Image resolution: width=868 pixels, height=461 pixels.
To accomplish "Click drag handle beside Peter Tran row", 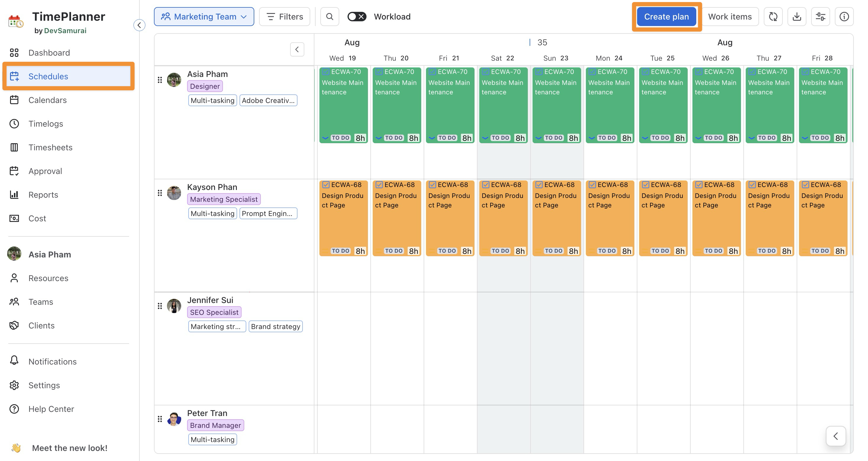I will [x=160, y=419].
